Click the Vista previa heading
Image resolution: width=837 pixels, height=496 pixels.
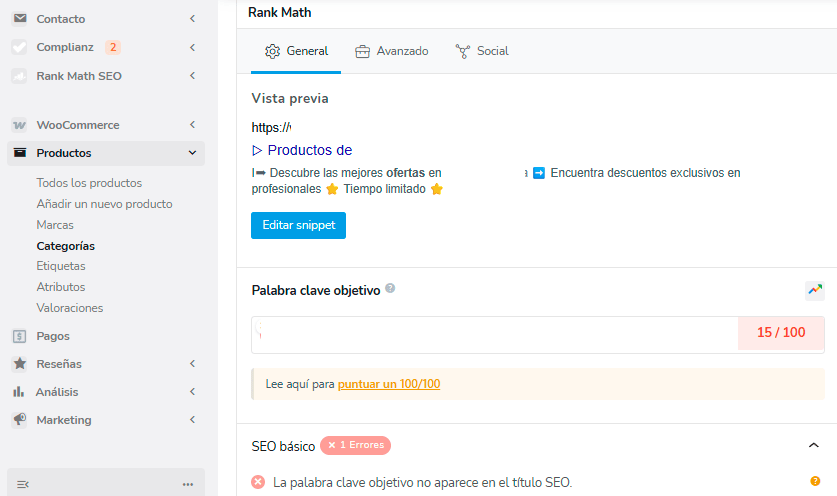pos(290,98)
